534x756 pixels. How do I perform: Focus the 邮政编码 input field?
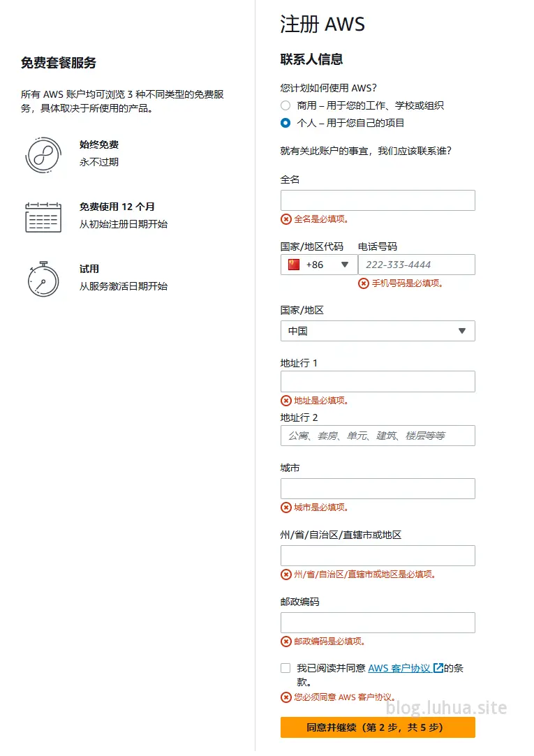pos(378,623)
